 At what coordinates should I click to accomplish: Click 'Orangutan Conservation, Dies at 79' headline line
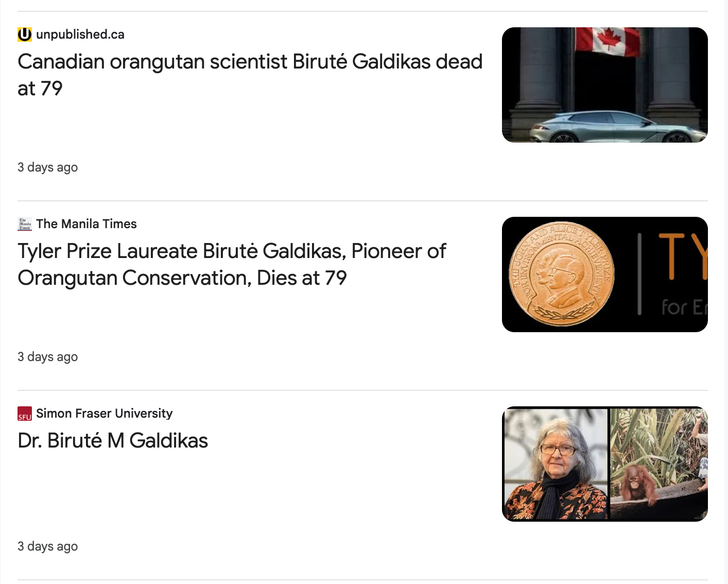[182, 278]
